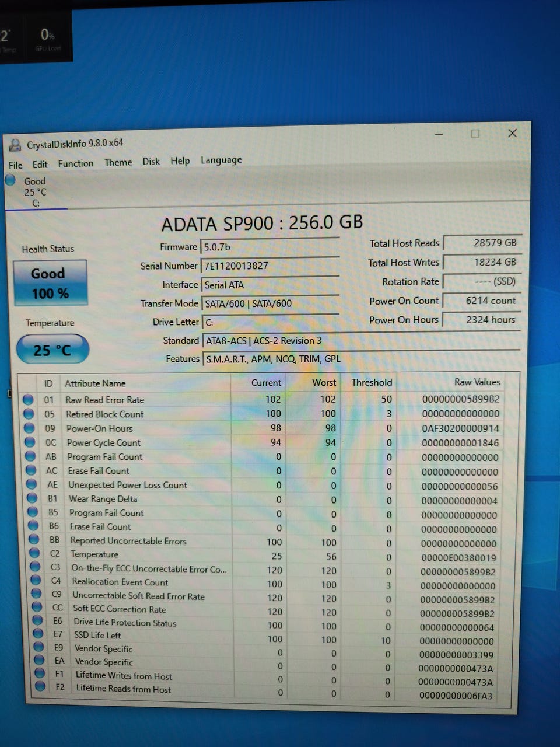Click status icon for Raw Read Error Rate
560x747 pixels.
pos(27,400)
